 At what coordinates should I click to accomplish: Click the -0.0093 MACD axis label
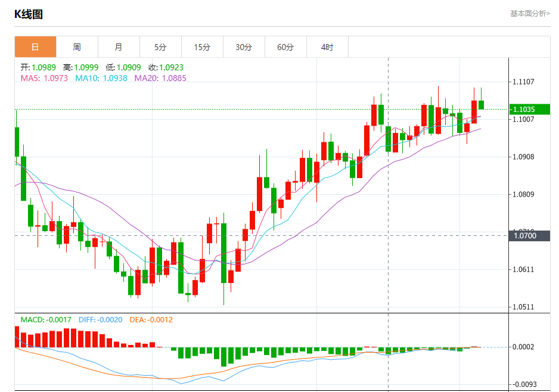click(524, 384)
